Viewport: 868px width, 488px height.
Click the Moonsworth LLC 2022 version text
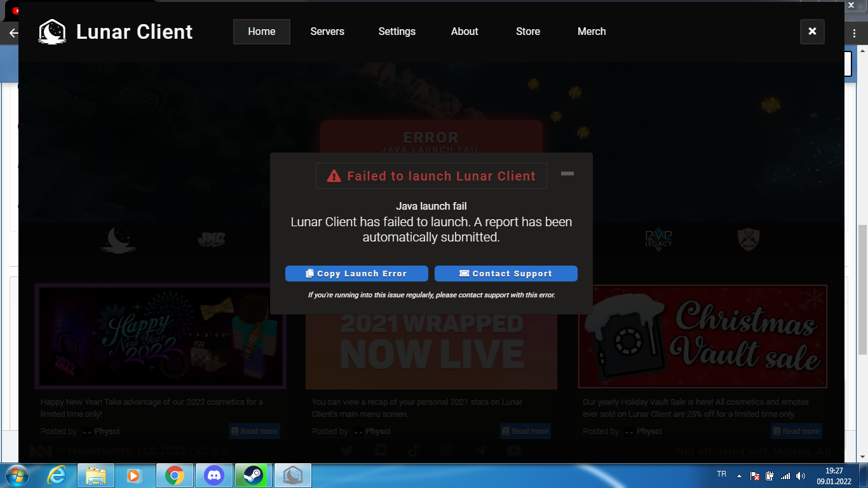(x=142, y=451)
